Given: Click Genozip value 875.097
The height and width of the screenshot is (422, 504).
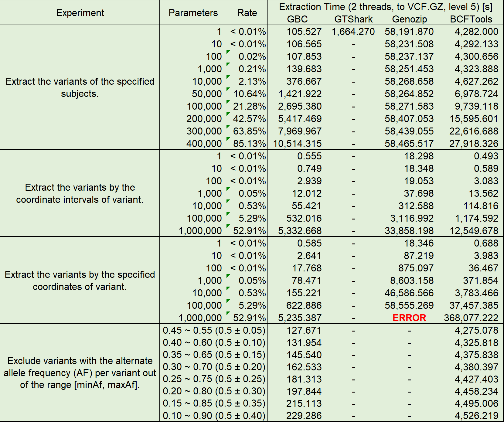Looking at the screenshot, I should click(x=416, y=268).
